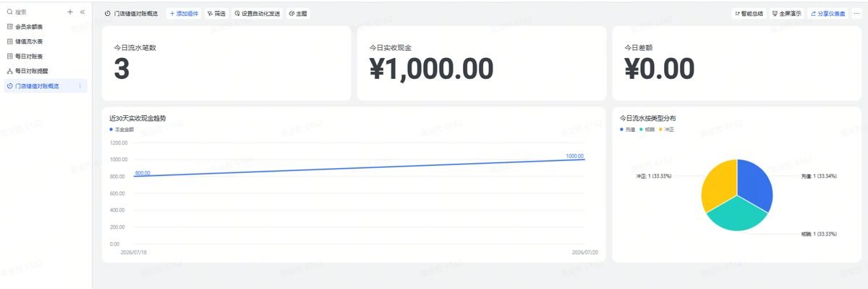Open the 主题 theme picker
The height and width of the screenshot is (289, 868).
(x=298, y=14)
